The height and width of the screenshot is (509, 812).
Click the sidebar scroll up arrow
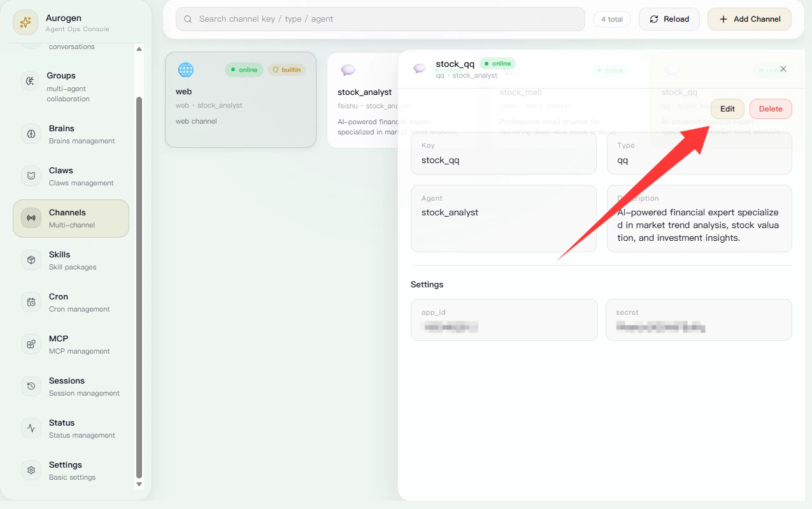[x=139, y=49]
